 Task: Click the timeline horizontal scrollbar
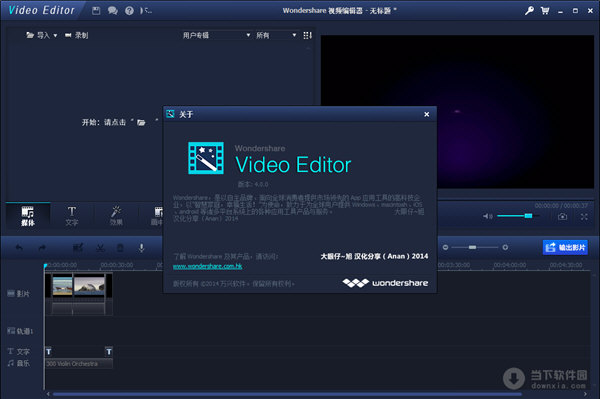[287, 394]
